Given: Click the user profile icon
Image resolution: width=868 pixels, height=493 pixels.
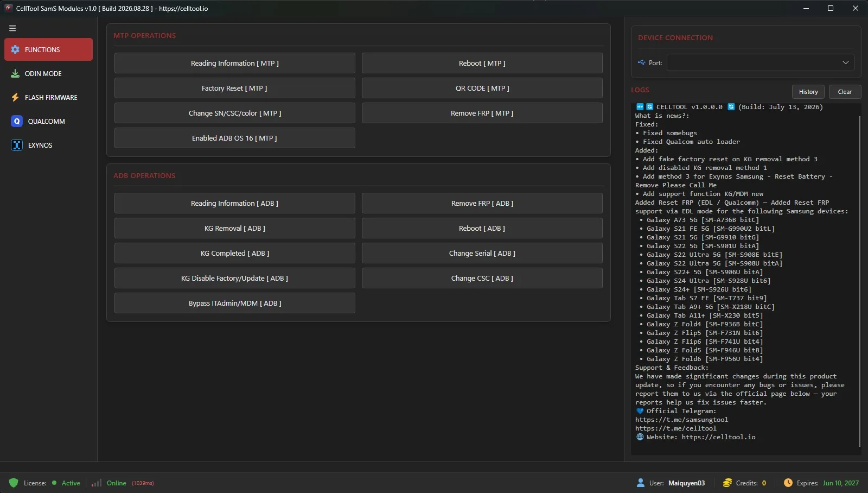Looking at the screenshot, I should pos(641,483).
